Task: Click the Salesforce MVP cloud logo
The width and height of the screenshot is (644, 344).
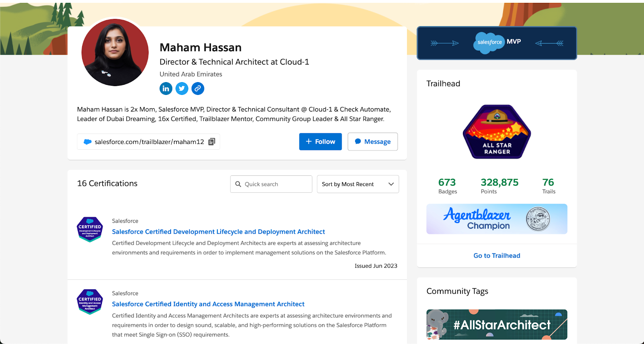Action: (489, 42)
